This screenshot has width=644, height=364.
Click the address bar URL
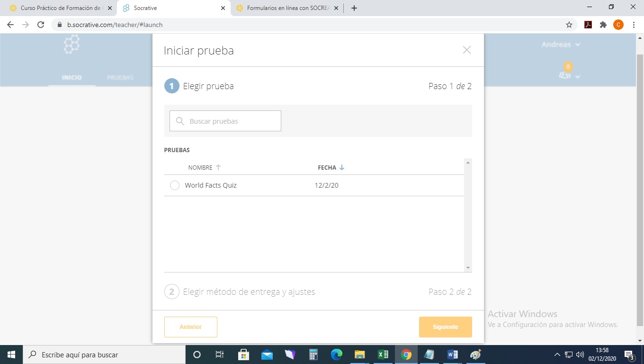[x=115, y=25]
